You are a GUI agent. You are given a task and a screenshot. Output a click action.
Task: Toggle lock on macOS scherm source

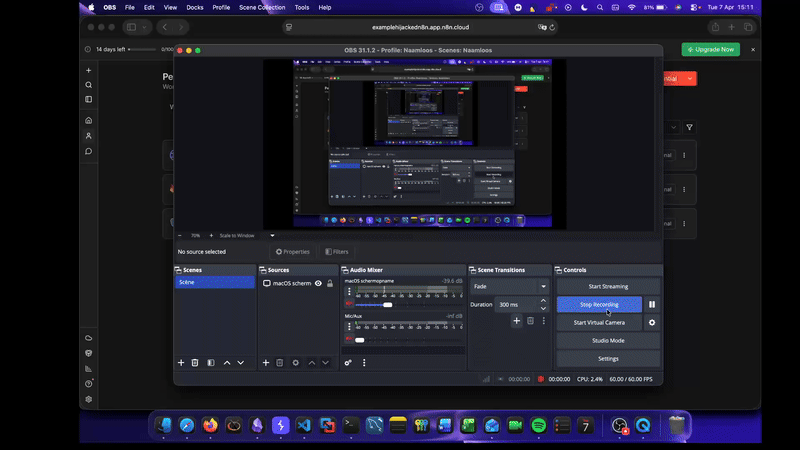[330, 284]
